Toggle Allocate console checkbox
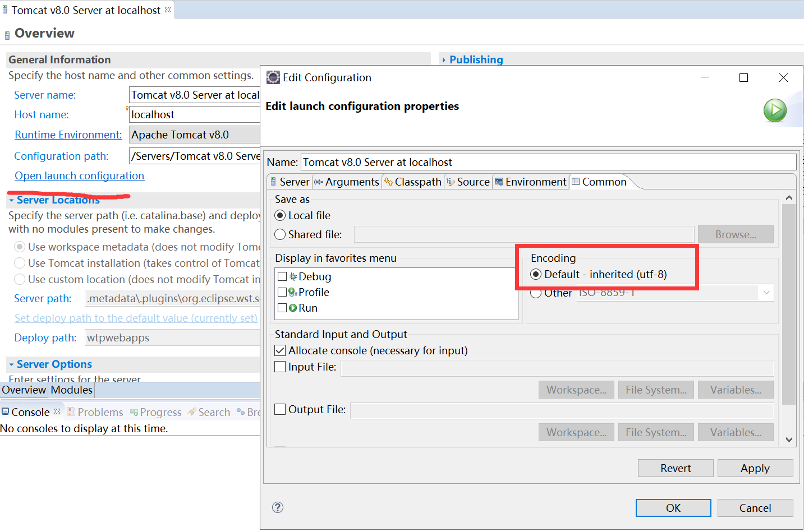Viewport: 804px width, 532px height. (x=280, y=350)
